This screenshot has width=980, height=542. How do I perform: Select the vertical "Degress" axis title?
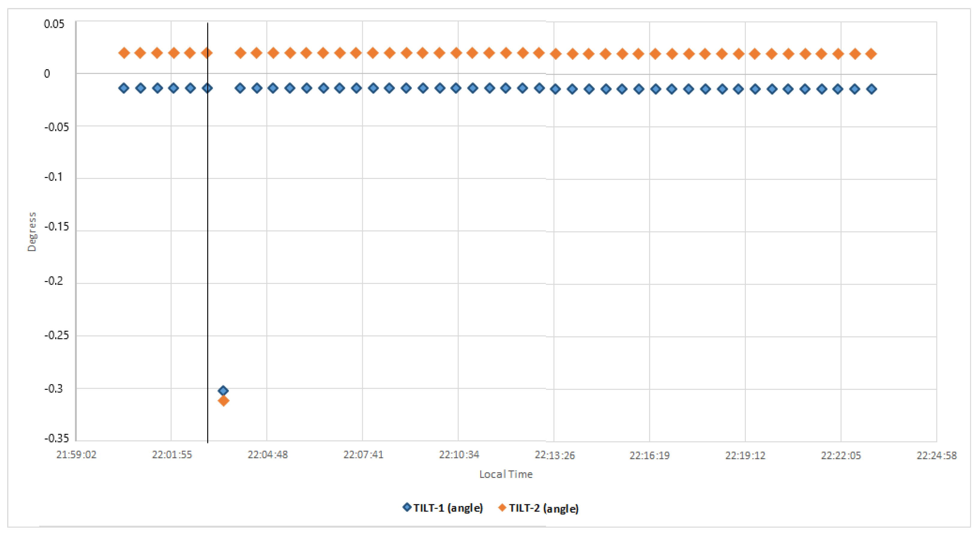pyautogui.click(x=32, y=232)
